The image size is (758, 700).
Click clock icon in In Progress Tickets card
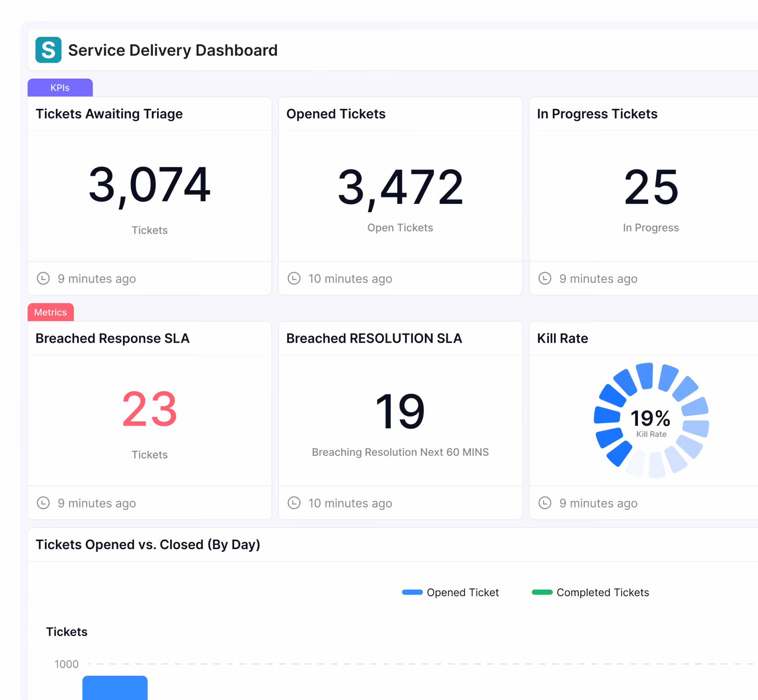(x=545, y=278)
